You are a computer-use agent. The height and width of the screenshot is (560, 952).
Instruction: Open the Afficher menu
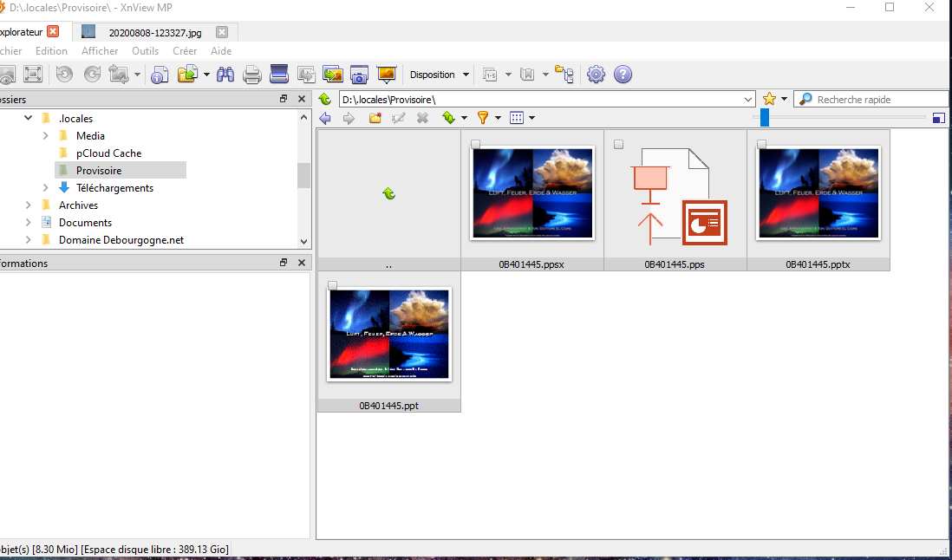pyautogui.click(x=100, y=51)
